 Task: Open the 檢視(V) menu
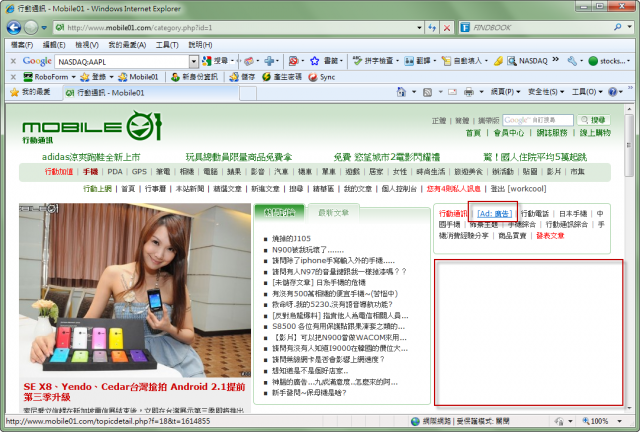[87, 45]
